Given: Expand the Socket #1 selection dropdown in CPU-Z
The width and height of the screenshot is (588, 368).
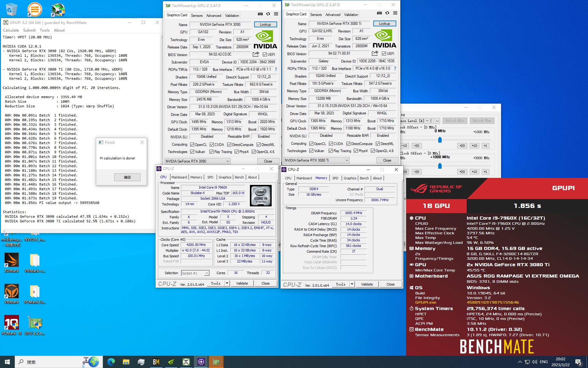Looking at the screenshot, I should pyautogui.click(x=207, y=273).
